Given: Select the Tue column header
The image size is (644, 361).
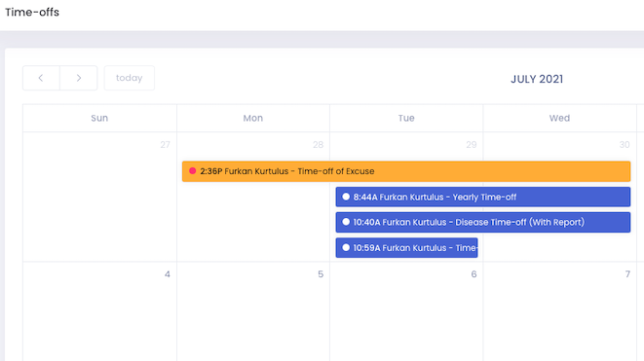Looking at the screenshot, I should [406, 118].
